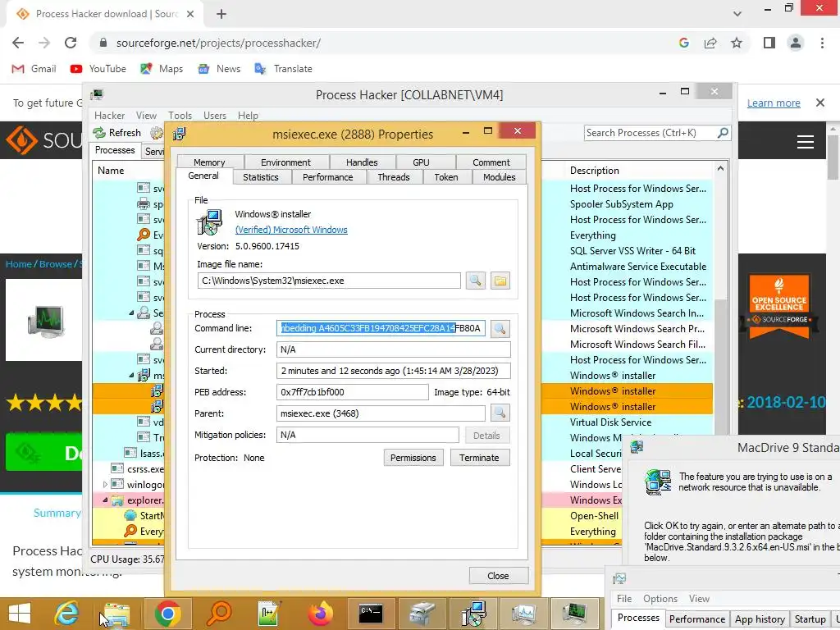
Task: Switch to the Environment tab
Action: 285,162
